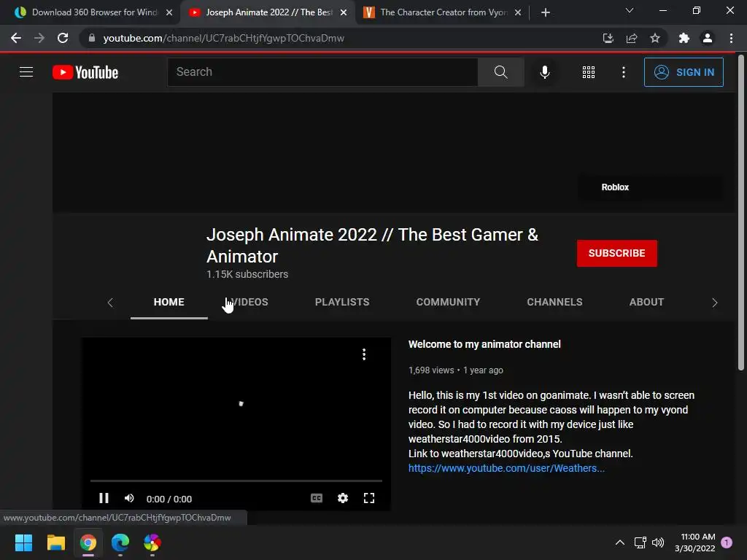View site info lock icon
The image size is (747, 560).
click(x=92, y=38)
